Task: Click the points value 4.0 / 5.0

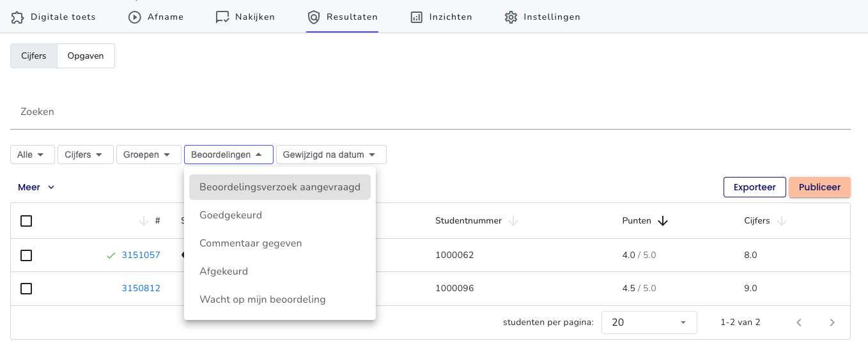Action: click(x=639, y=255)
